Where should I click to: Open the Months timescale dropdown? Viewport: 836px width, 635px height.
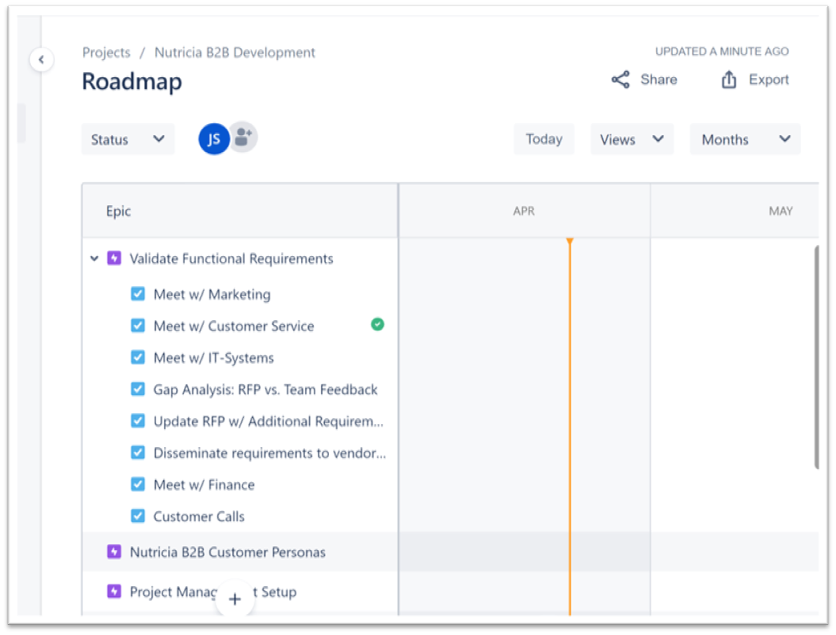(x=744, y=139)
